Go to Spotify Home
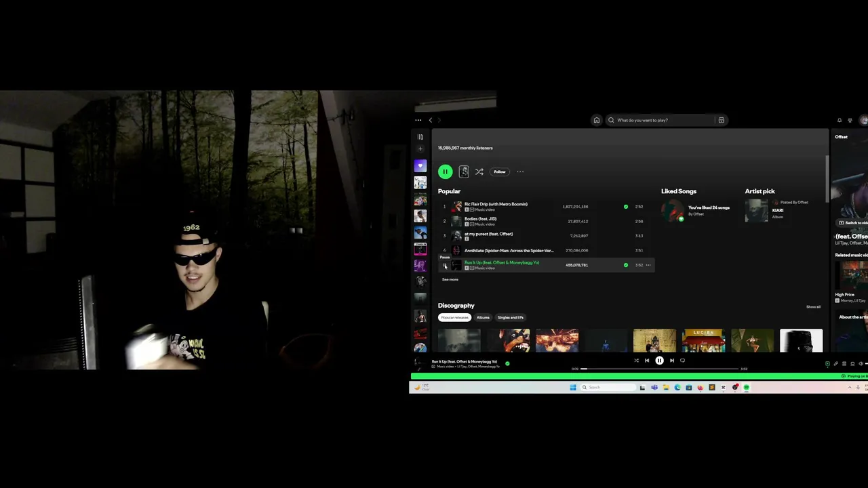This screenshot has height=488, width=868. click(x=596, y=120)
